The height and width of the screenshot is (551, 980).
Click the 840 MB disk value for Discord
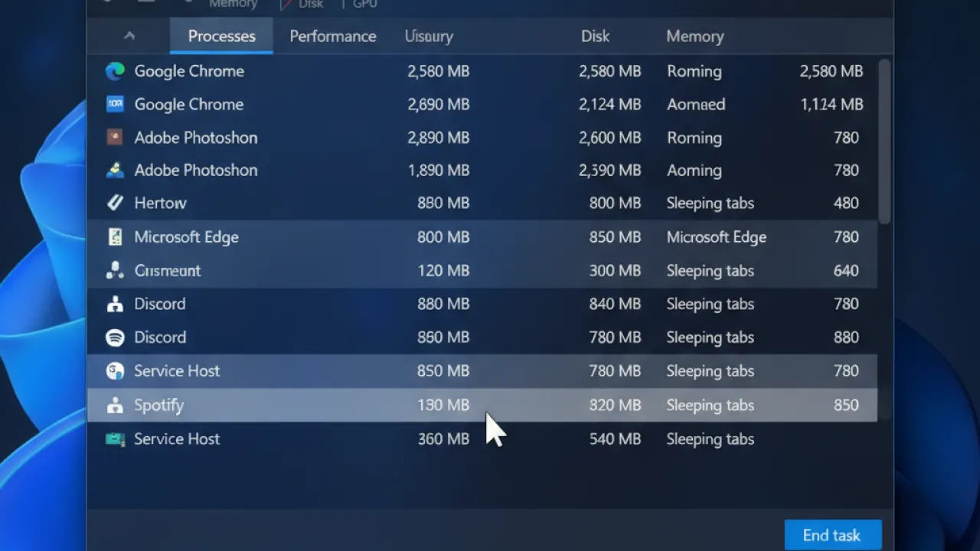click(615, 304)
